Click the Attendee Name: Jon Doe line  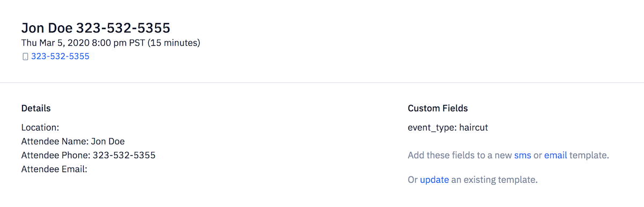point(73,141)
